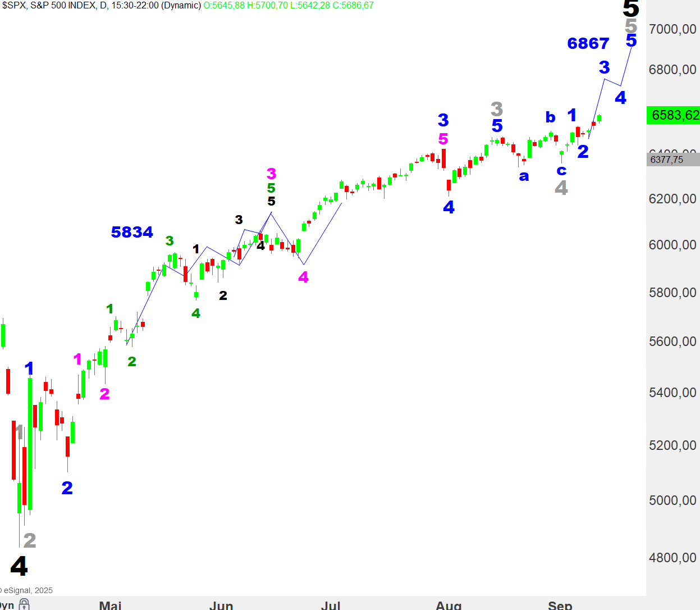The width and height of the screenshot is (700, 610).
Task: Click the padlock icon beside Dyn
Action: 24,604
